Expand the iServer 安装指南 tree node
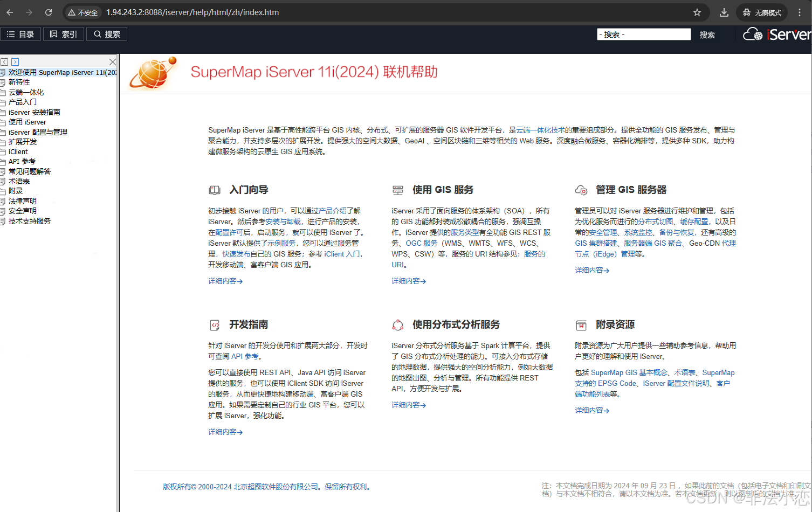This screenshot has height=512, width=812. tap(34, 112)
